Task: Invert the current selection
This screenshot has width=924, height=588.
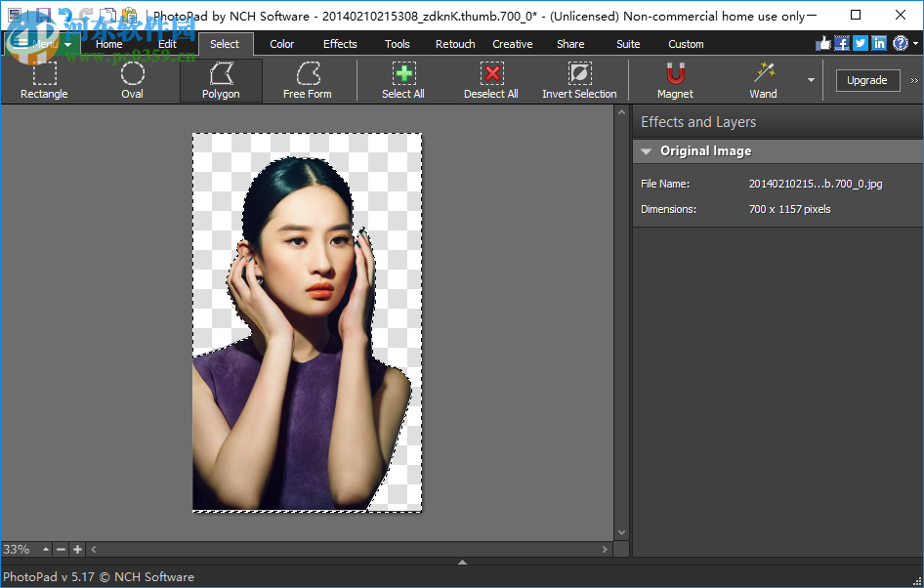Action: coord(579,78)
